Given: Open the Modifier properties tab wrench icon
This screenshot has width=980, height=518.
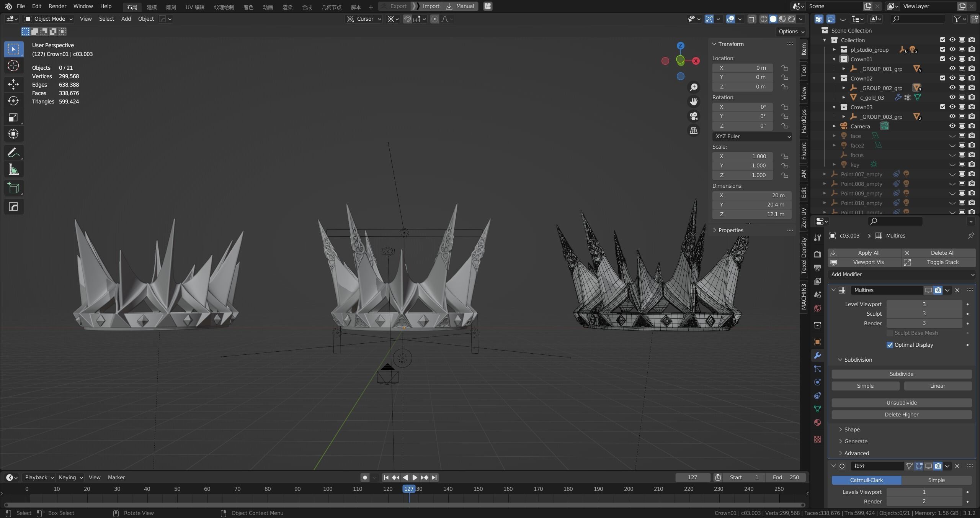Looking at the screenshot, I should point(817,356).
